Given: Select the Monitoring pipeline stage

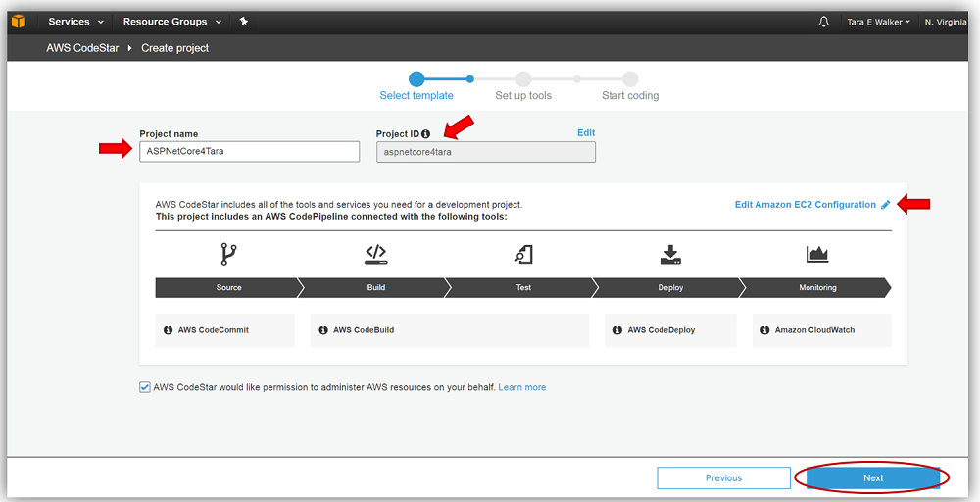Looking at the screenshot, I should tap(817, 287).
